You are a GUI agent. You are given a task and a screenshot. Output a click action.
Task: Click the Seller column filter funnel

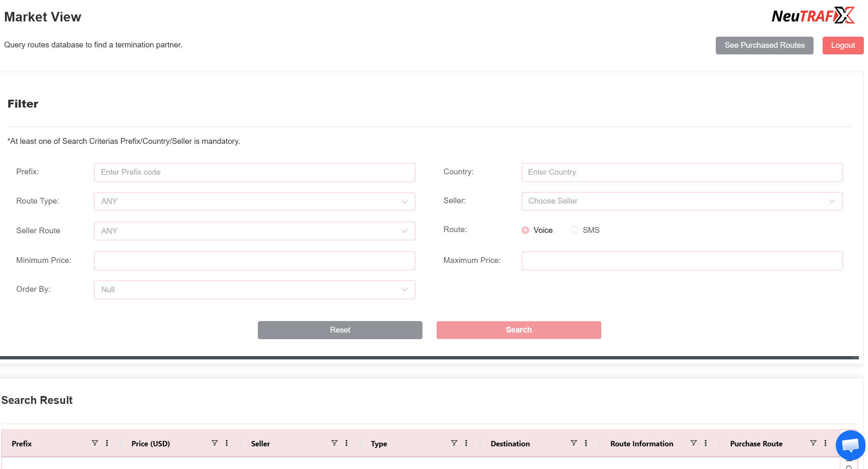[334, 443]
